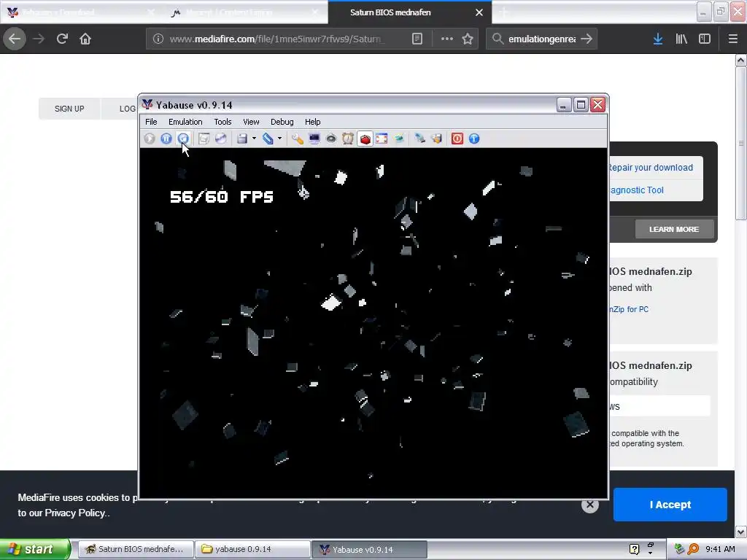Pause the emulation in Yabause
This screenshot has height=560, width=747.
pos(166,139)
